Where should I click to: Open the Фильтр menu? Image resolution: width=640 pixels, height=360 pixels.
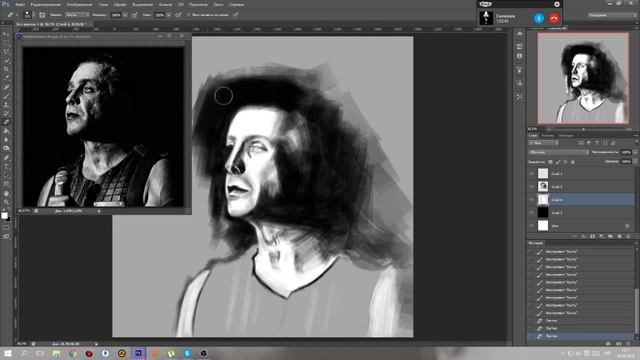point(165,4)
